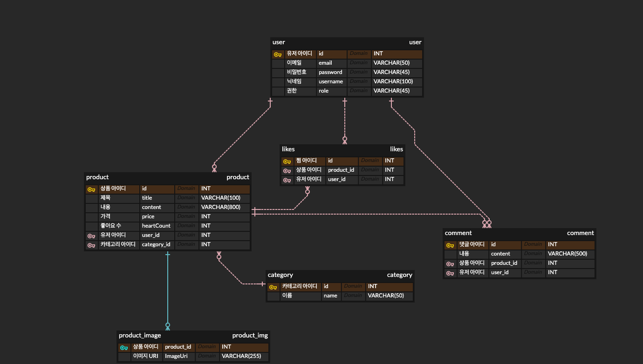
Task: Click the title column name cell in product
Action: tap(157, 197)
